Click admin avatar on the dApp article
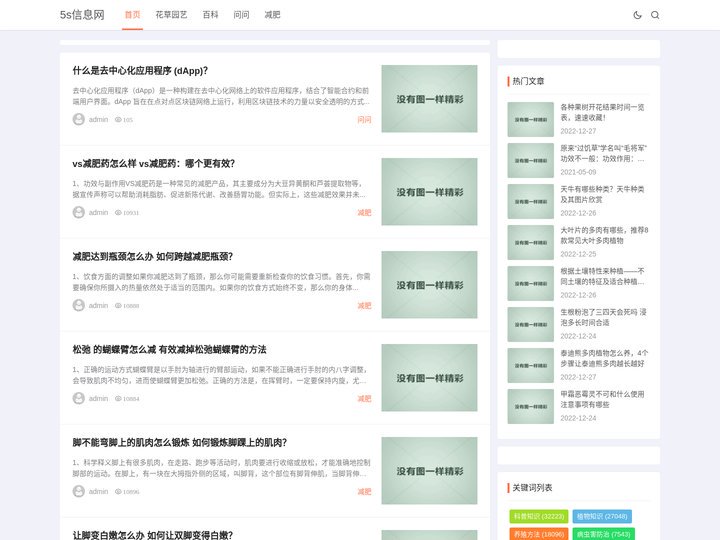720x540 pixels. (79, 119)
